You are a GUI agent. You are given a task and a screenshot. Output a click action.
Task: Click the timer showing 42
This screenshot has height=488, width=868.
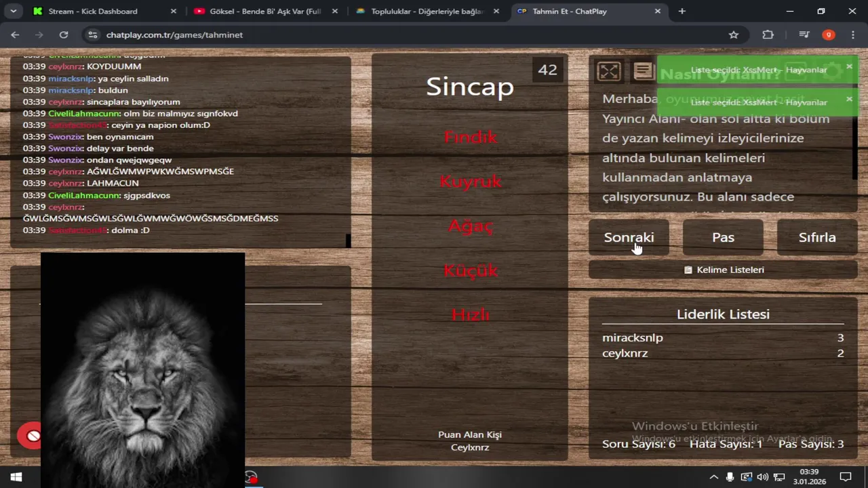[x=547, y=69]
